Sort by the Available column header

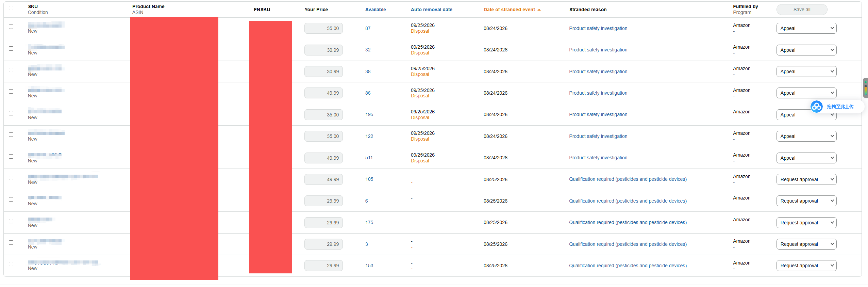tap(375, 10)
